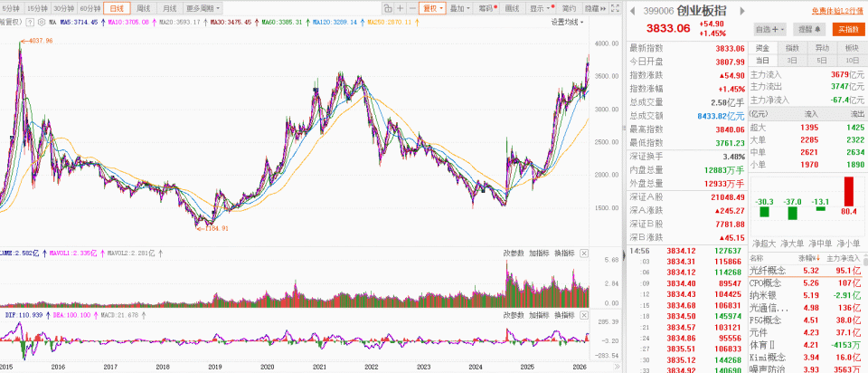Open the 资金 tab
The width and height of the screenshot is (868, 373).
[x=763, y=48]
